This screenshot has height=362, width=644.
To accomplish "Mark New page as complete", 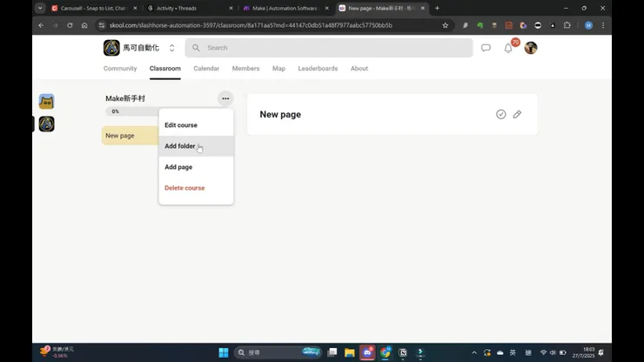I will click(500, 114).
